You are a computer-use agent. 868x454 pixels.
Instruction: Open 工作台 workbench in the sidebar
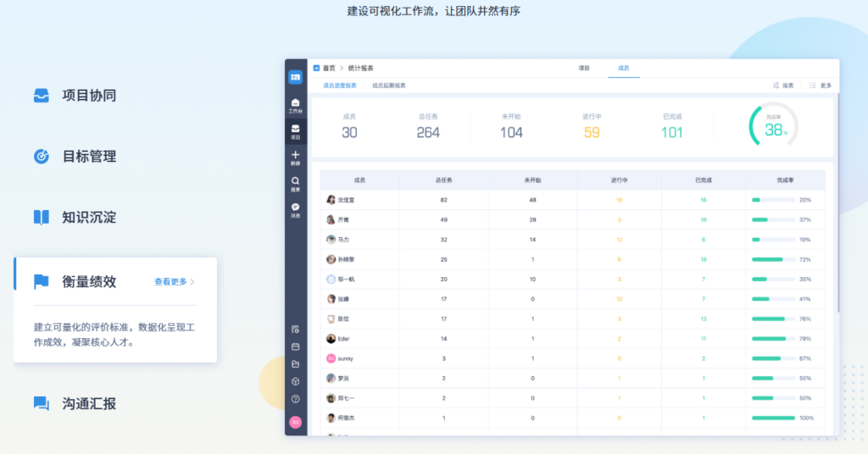[x=296, y=106]
